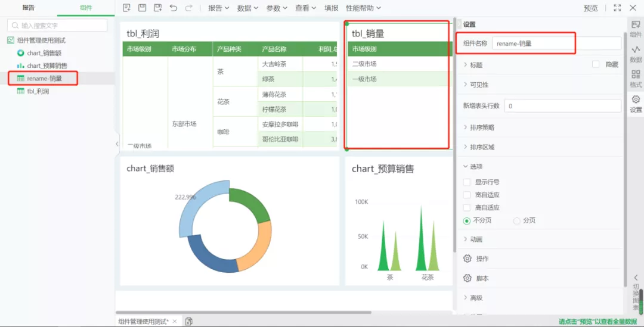644x327 pixels.
Task: Click the 填报 menu item
Action: click(331, 8)
